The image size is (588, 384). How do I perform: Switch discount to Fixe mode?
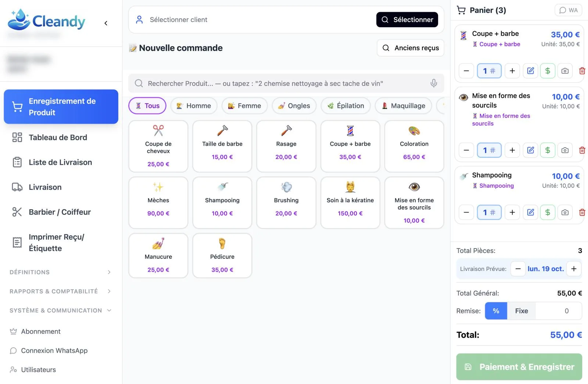(521, 311)
